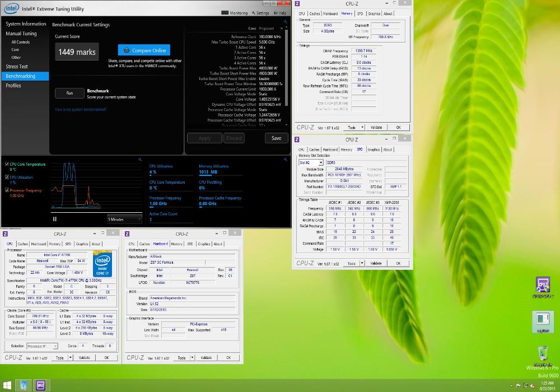
Task: Open XTU Help at top right
Action: [280, 13]
